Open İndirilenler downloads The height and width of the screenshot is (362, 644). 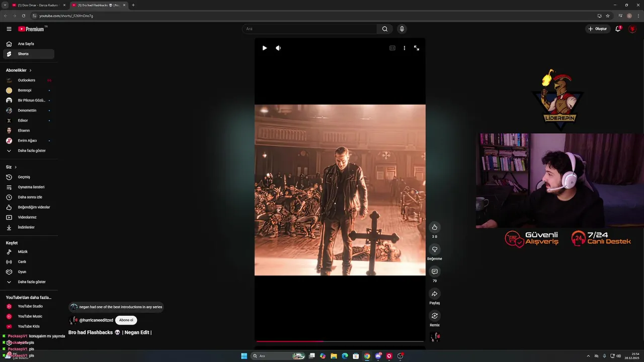coord(29,227)
